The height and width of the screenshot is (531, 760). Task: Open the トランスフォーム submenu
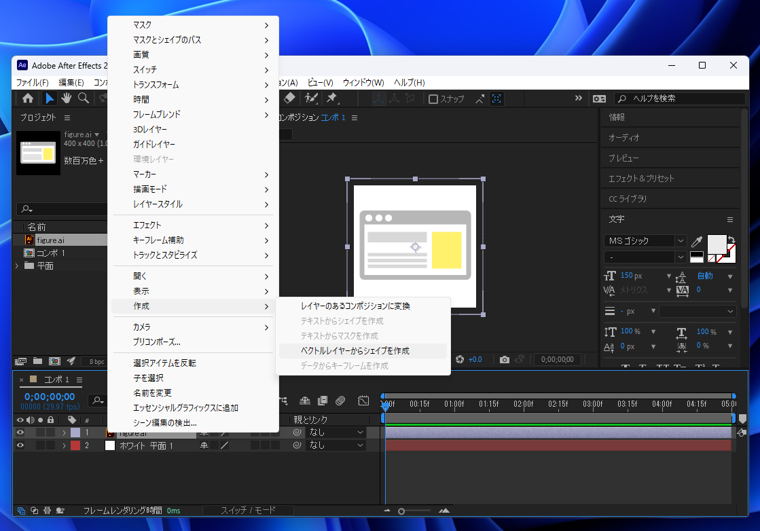point(192,85)
